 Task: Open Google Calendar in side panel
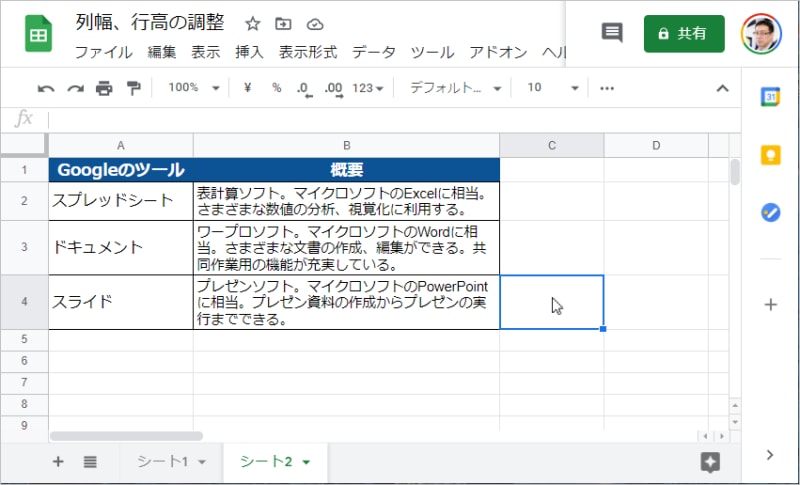click(x=770, y=97)
